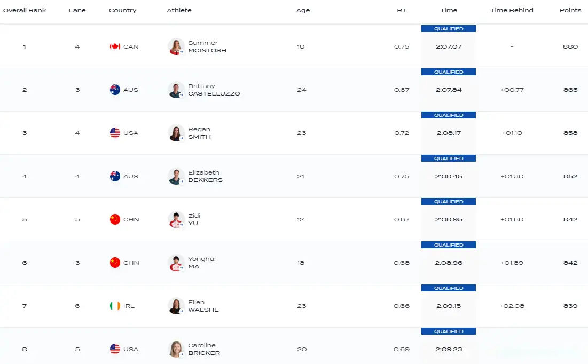588x364 pixels.
Task: Click Elizabeth Dekkers' Australia flag icon
Action: (x=115, y=176)
